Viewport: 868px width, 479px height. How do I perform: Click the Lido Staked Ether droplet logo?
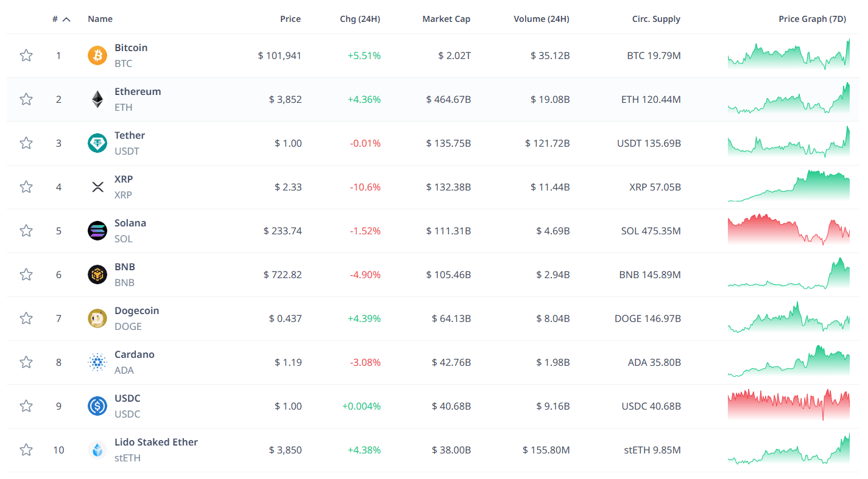coord(97,450)
